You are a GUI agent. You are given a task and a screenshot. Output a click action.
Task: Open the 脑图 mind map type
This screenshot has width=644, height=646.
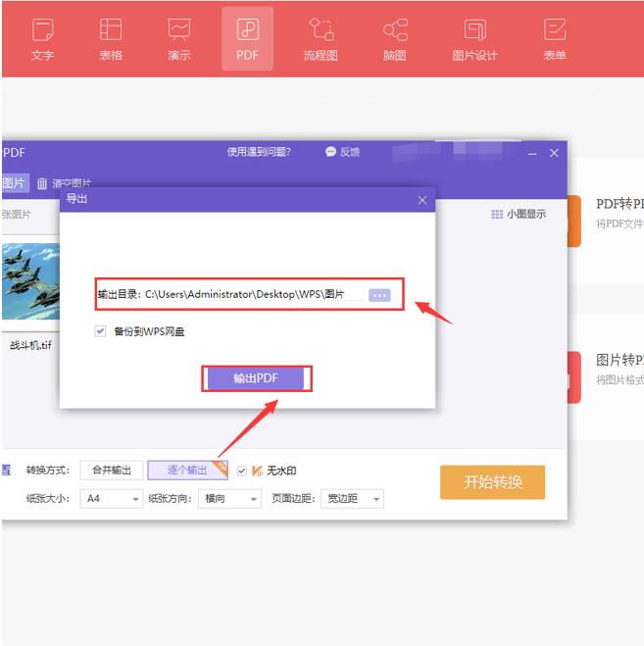(x=395, y=39)
